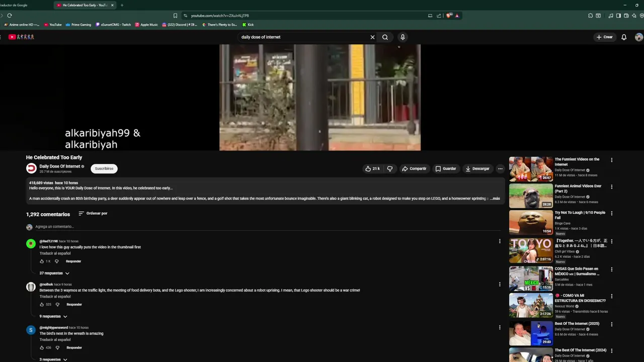Click the cast/screen icon in the address bar
Viewport: 644px width, 362px height.
point(430,16)
